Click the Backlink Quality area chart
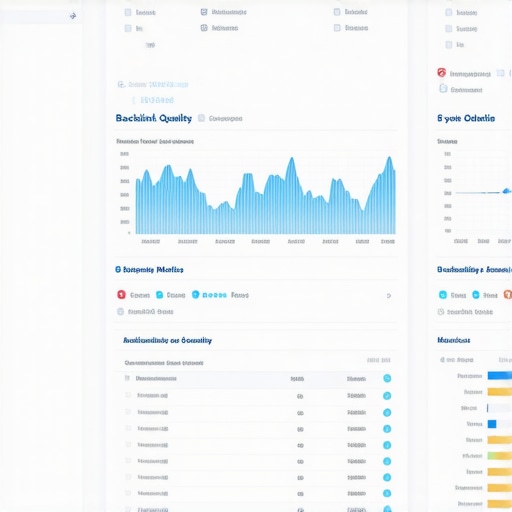Viewport: 512px width, 512px height. pos(265,195)
